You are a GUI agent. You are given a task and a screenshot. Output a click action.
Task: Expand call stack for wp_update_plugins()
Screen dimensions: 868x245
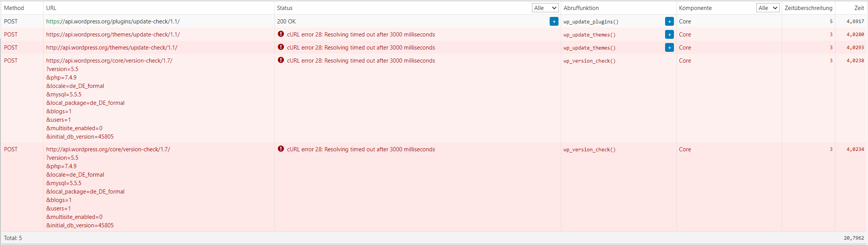coord(669,22)
